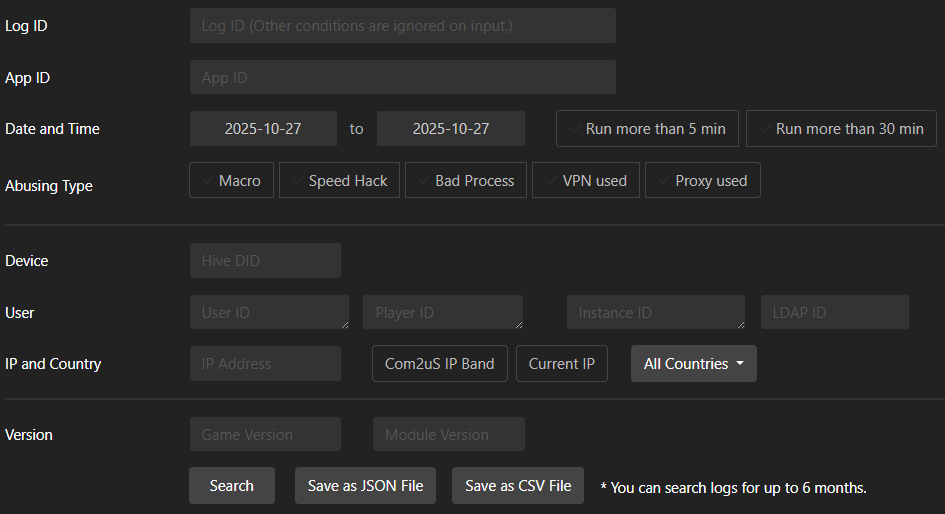The image size is (945, 514).
Task: Expand the All Countries dropdown
Action: click(x=693, y=364)
